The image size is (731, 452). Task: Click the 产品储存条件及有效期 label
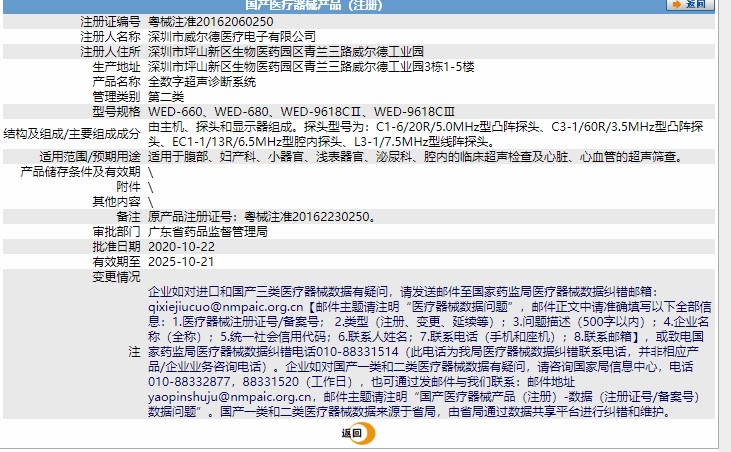click(80, 172)
